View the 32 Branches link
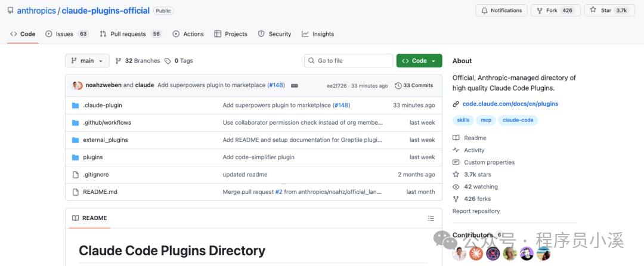 (x=138, y=61)
